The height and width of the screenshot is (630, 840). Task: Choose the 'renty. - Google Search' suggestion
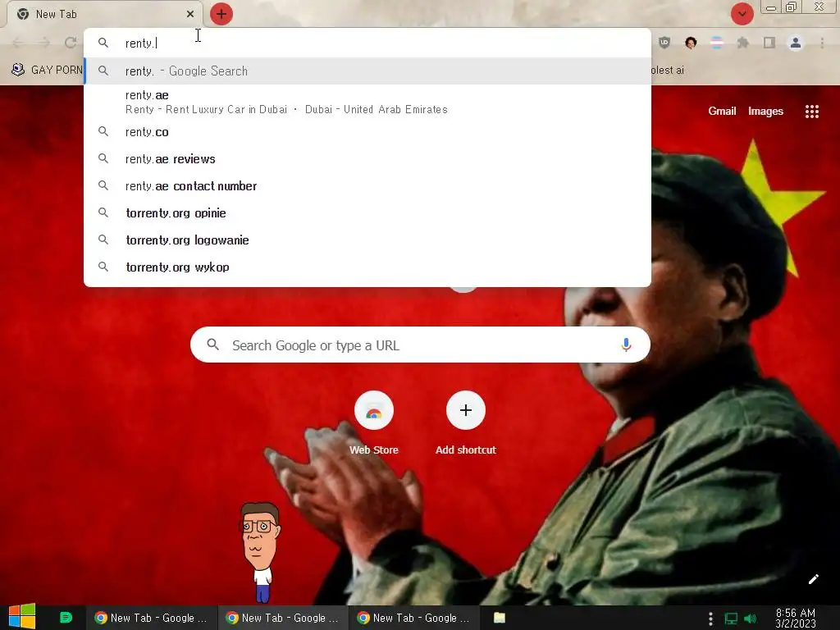[x=367, y=71]
